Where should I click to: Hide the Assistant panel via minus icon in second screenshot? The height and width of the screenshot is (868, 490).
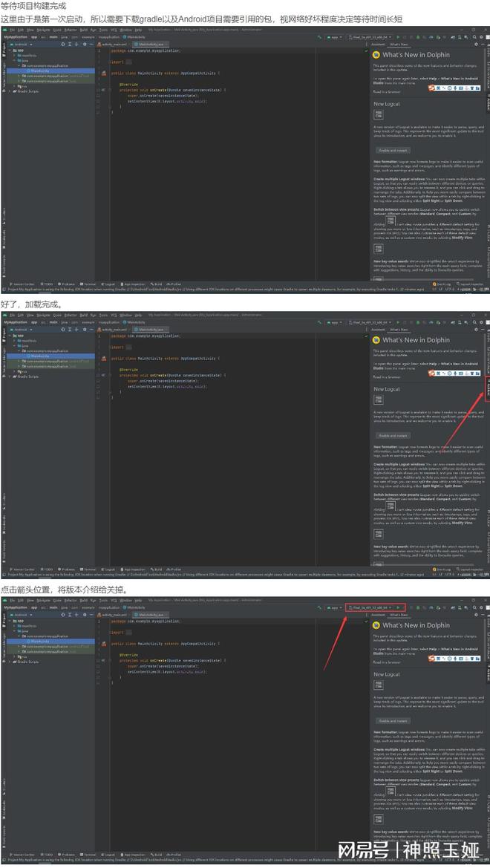pyautogui.click(x=483, y=329)
